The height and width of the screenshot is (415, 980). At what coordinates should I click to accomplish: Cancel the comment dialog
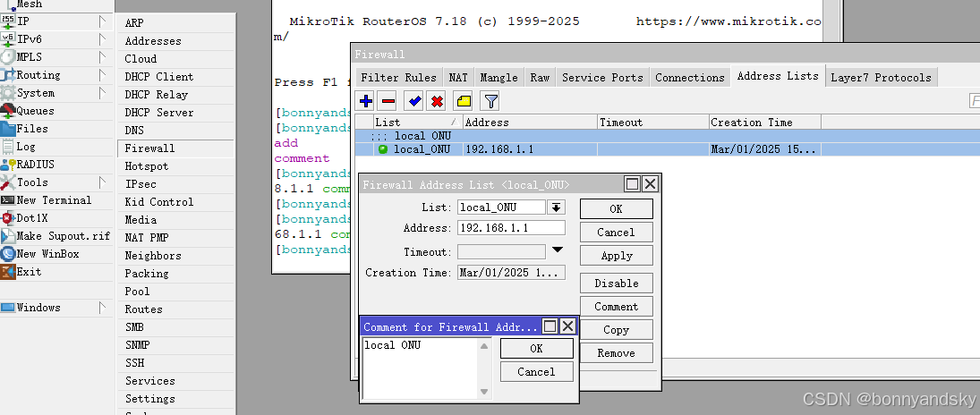tap(537, 371)
